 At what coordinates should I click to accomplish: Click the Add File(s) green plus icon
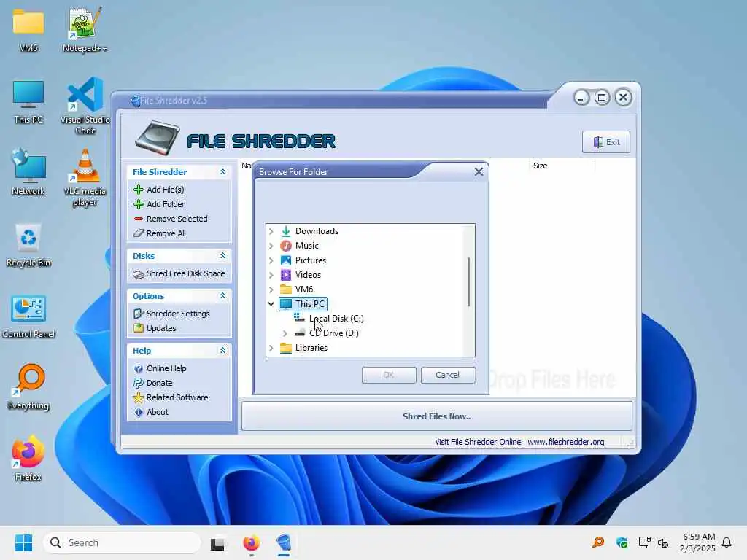(139, 190)
